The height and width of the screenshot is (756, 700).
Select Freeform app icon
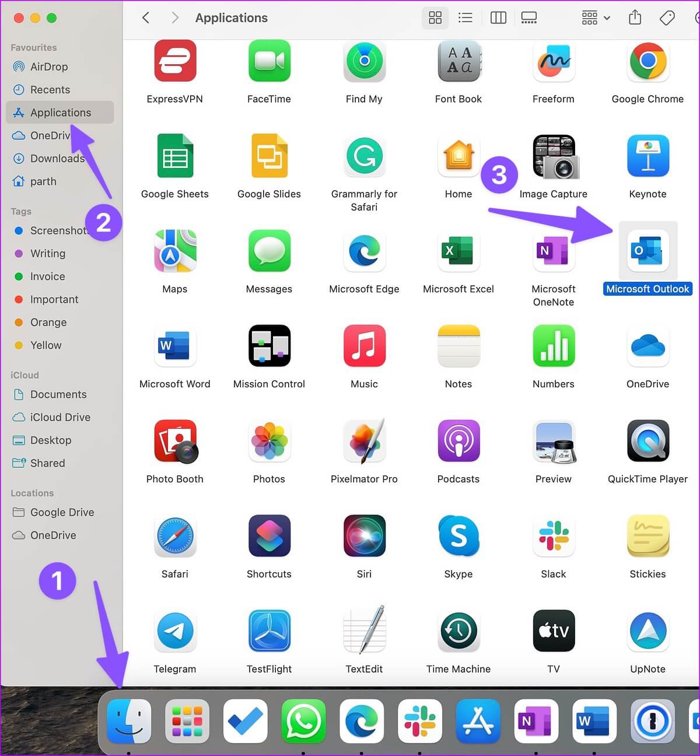(554, 61)
